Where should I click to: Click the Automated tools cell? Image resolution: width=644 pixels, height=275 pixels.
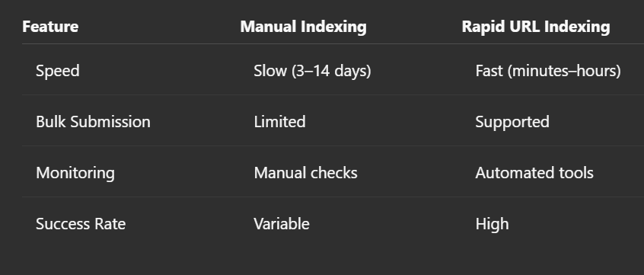click(534, 173)
